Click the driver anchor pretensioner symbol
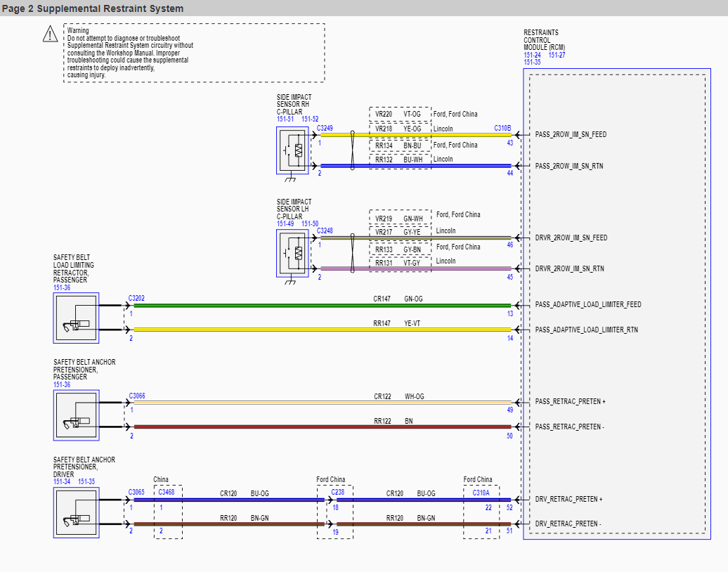The height and width of the screenshot is (572, 728). [x=76, y=512]
